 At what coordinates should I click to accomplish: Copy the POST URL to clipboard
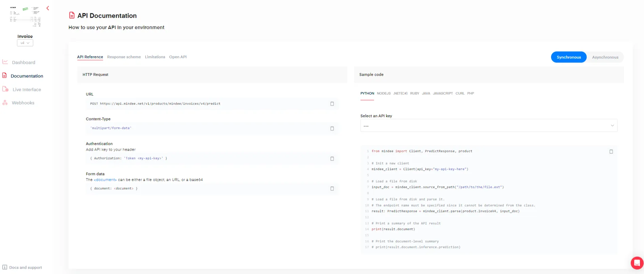pos(332,104)
